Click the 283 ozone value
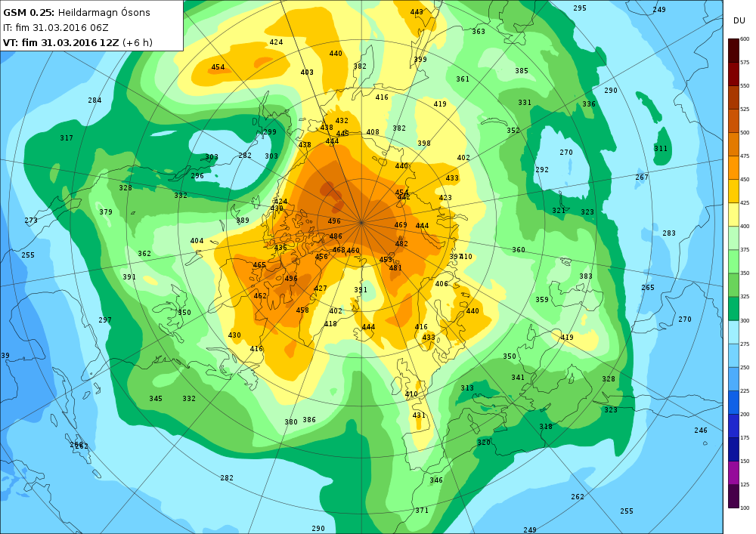Image resolution: width=756 pixels, height=534 pixels. [x=669, y=233]
